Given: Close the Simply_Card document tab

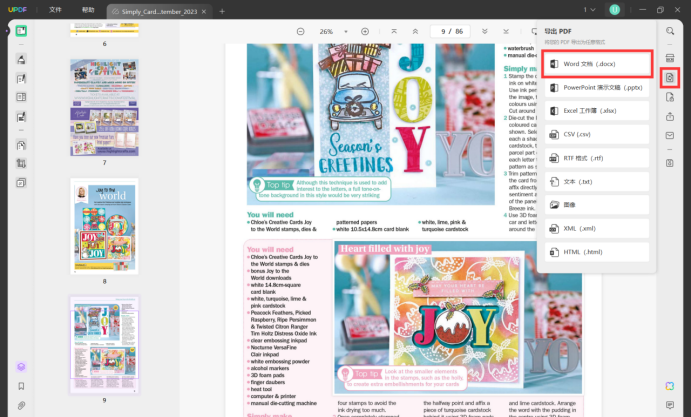Looking at the screenshot, I should tap(204, 11).
